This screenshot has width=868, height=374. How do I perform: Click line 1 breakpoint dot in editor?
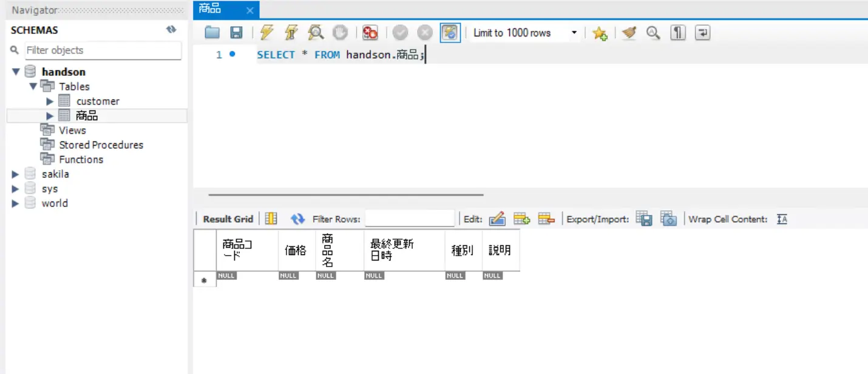pyautogui.click(x=232, y=54)
